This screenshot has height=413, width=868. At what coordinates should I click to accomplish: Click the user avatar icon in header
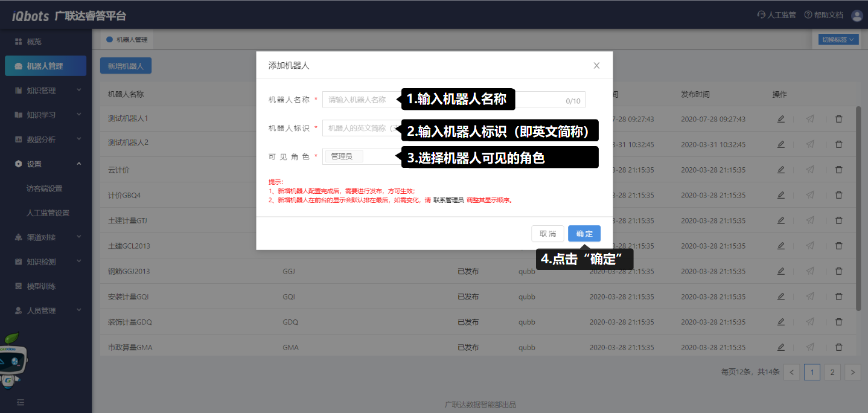(x=857, y=16)
